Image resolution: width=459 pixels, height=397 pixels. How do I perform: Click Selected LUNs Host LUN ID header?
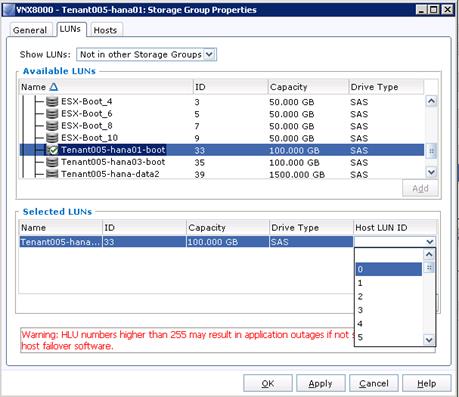click(x=395, y=228)
